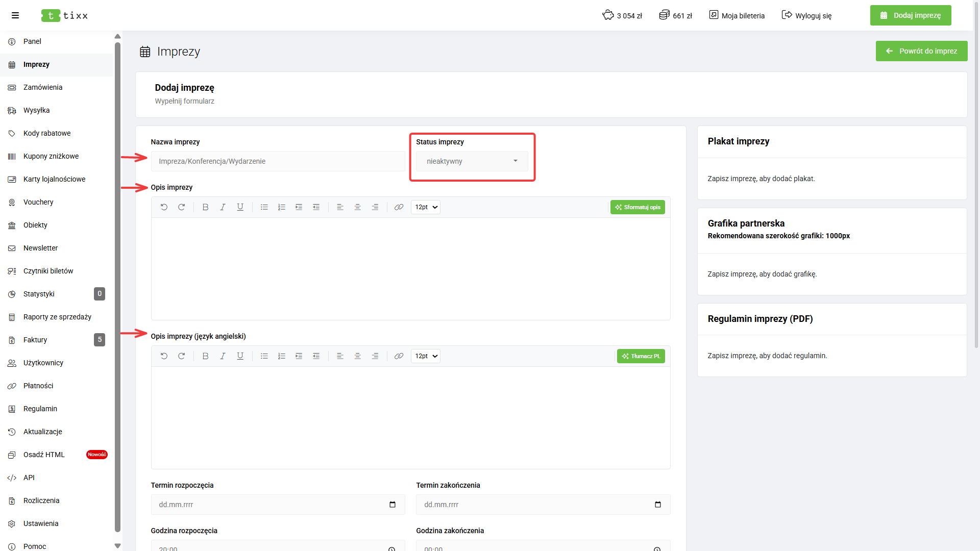Toggle italic in Opis imprezy editor

click(x=223, y=207)
